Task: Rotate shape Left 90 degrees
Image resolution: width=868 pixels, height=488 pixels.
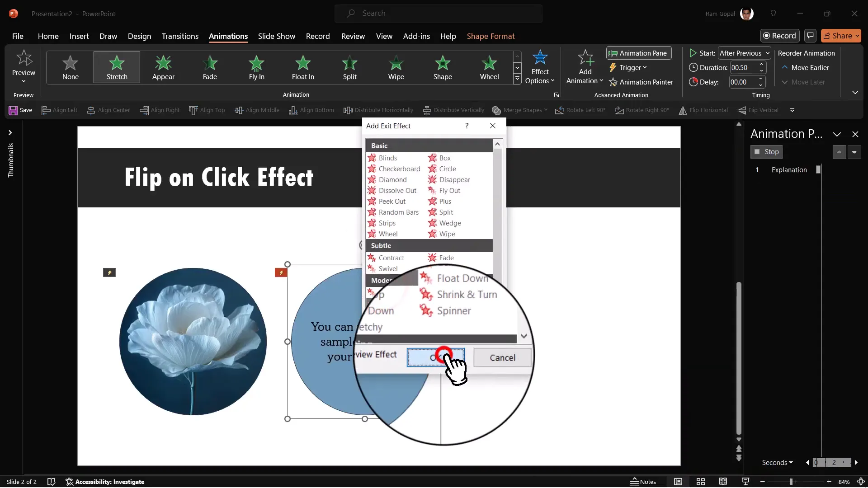Action: click(580, 110)
